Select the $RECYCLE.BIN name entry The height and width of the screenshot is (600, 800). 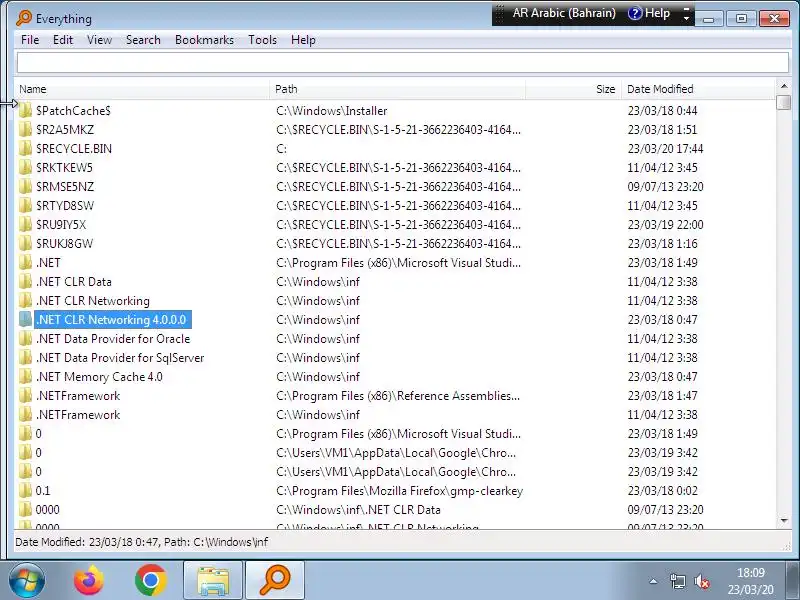tap(74, 148)
